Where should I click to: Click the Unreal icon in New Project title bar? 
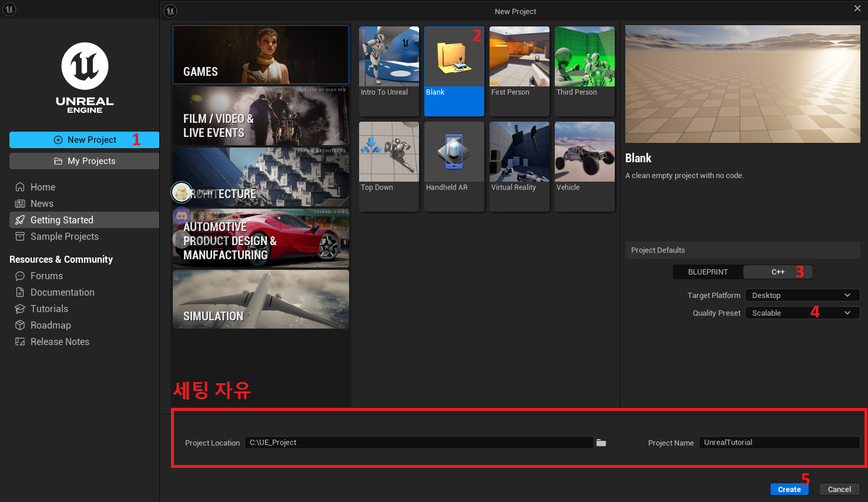[x=170, y=11]
